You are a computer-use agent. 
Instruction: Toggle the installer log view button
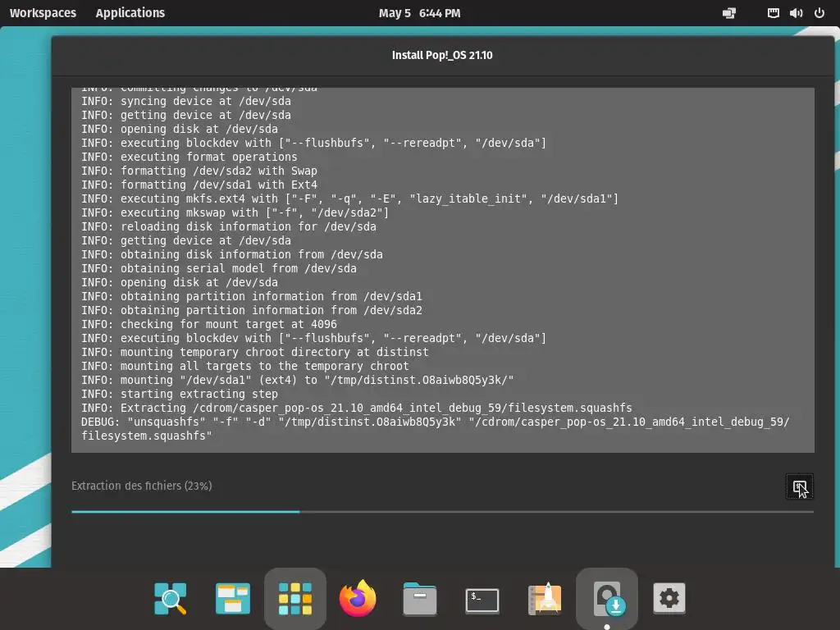[x=799, y=487]
